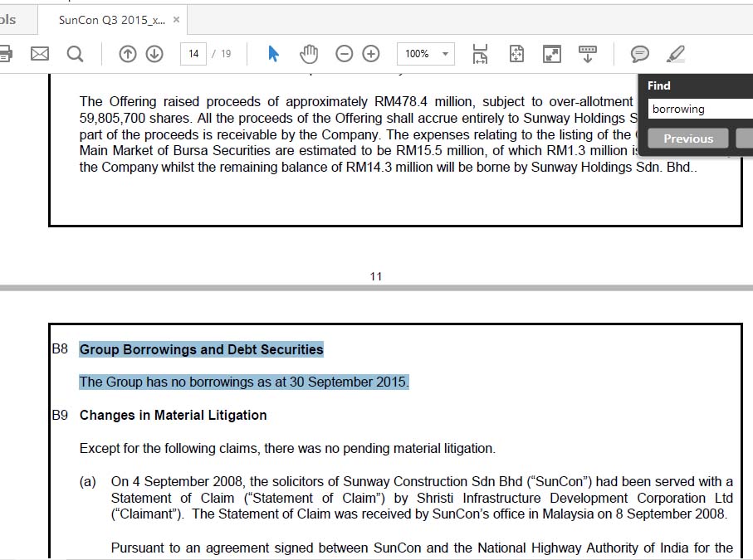Click the page number 11 footer
This screenshot has width=753, height=560.
click(x=376, y=276)
